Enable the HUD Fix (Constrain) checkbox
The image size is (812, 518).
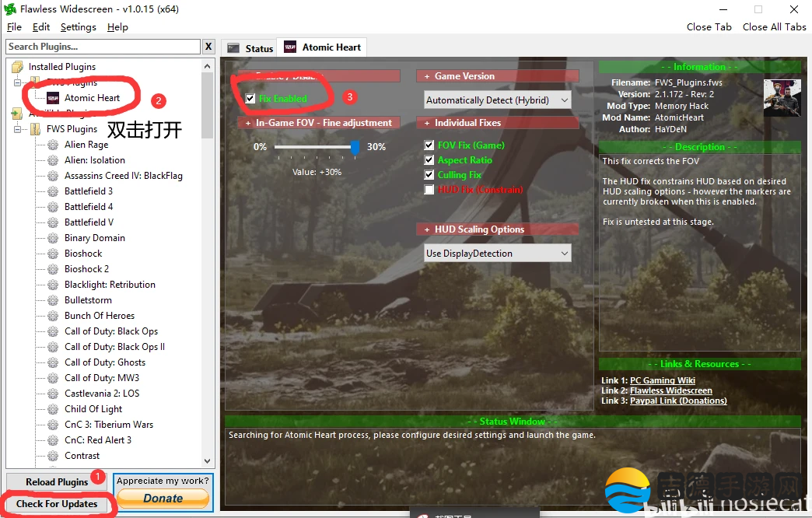tap(429, 190)
